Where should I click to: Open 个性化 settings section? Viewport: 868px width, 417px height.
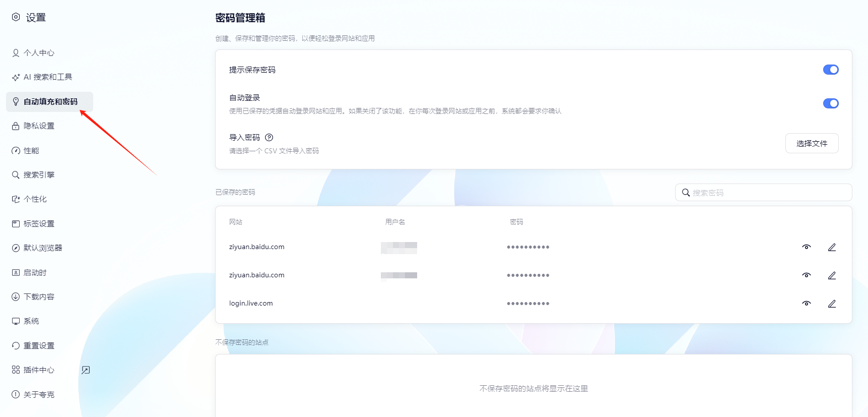click(29, 199)
